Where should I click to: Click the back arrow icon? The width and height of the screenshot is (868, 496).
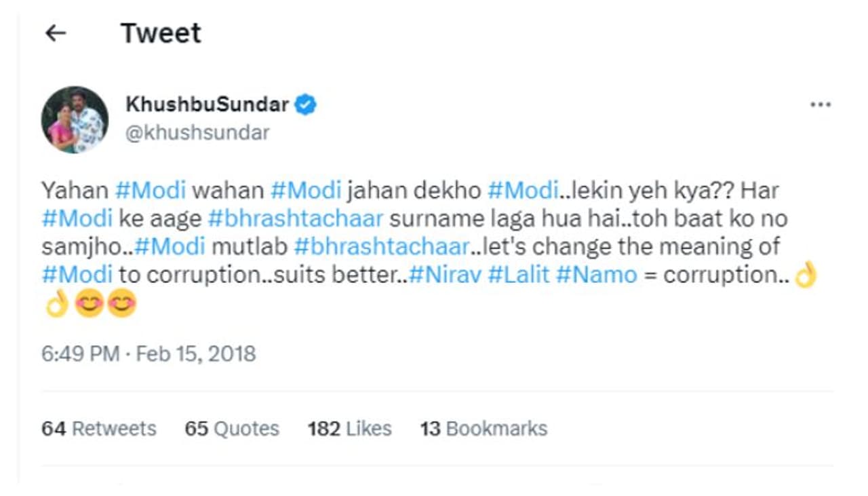pos(56,33)
